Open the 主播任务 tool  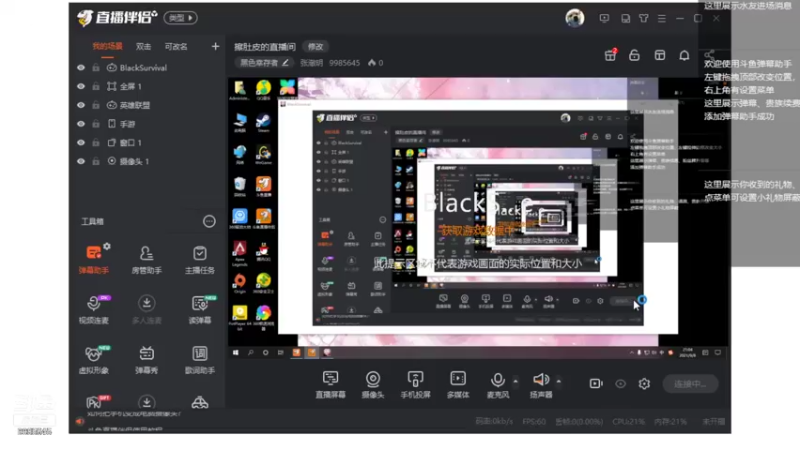tap(199, 260)
